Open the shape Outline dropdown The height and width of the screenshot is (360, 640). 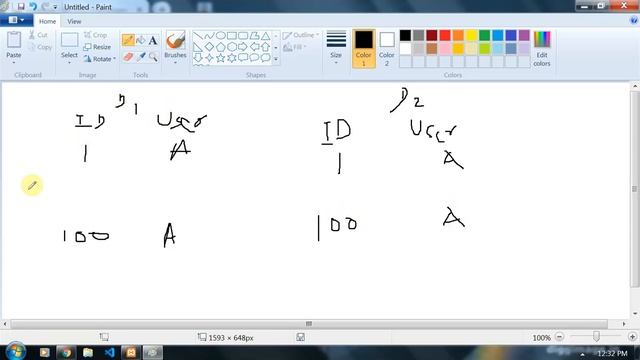click(301, 35)
